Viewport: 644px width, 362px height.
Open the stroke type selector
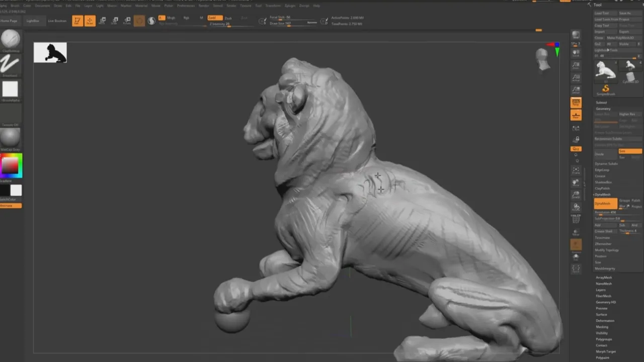10,64
